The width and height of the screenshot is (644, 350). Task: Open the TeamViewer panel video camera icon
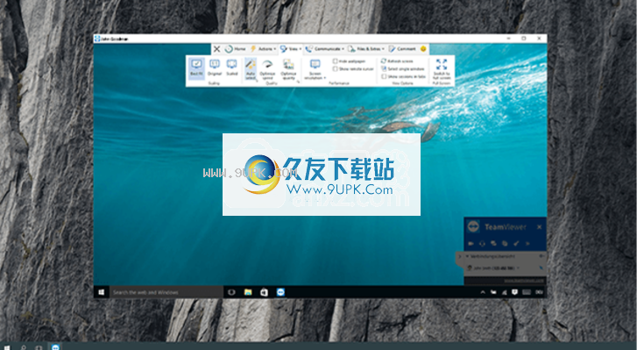pyautogui.click(x=471, y=244)
